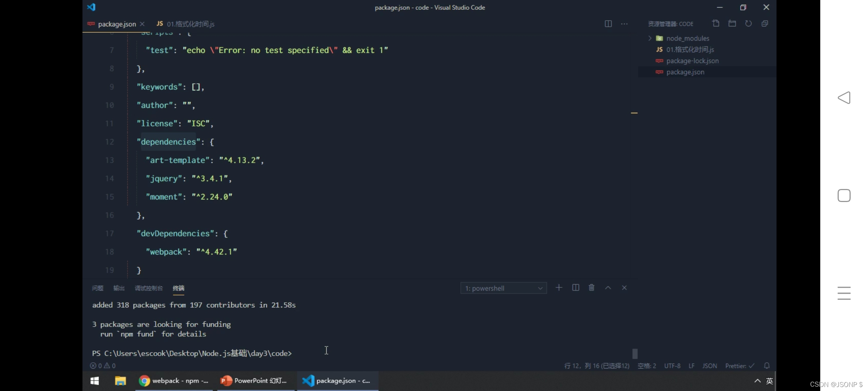Select the 终端 terminal panel tab
This screenshot has width=868, height=391.
tap(179, 288)
